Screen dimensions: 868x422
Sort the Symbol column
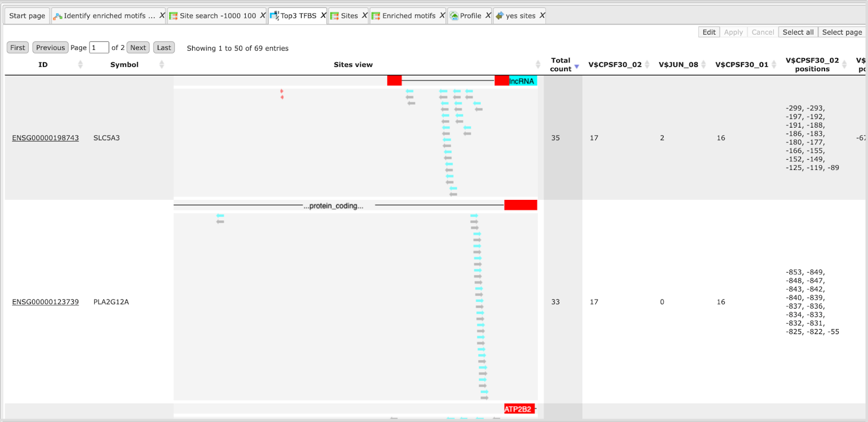point(162,65)
